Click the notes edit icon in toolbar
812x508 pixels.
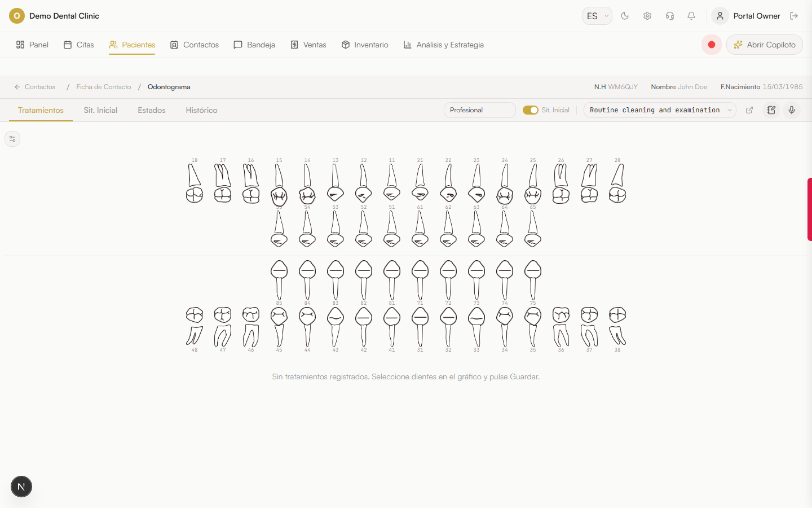click(771, 110)
